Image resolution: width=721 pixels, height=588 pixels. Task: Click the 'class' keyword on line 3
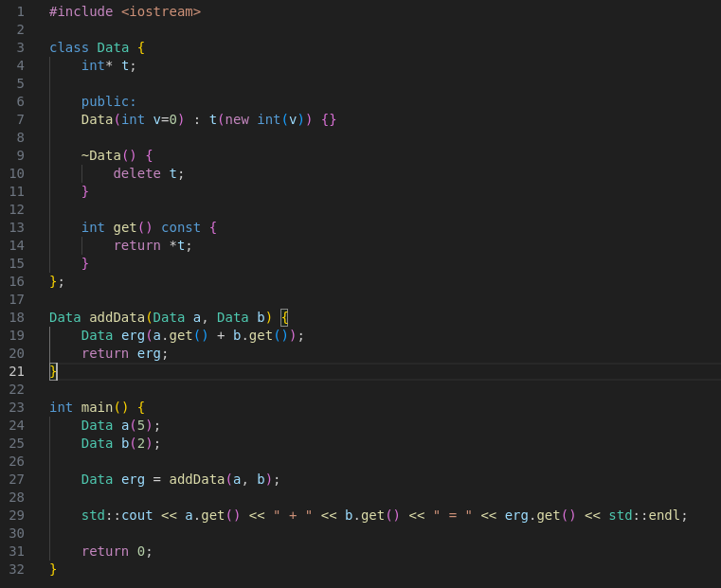[69, 47]
